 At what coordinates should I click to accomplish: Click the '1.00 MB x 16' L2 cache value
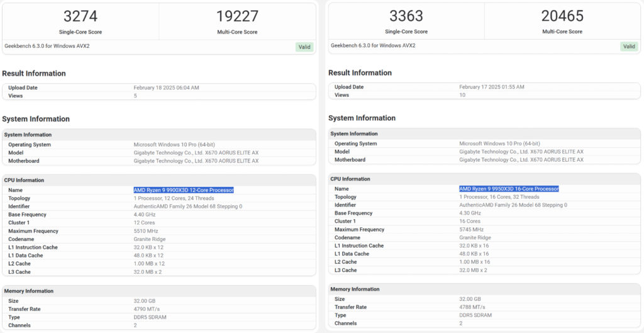(x=474, y=262)
